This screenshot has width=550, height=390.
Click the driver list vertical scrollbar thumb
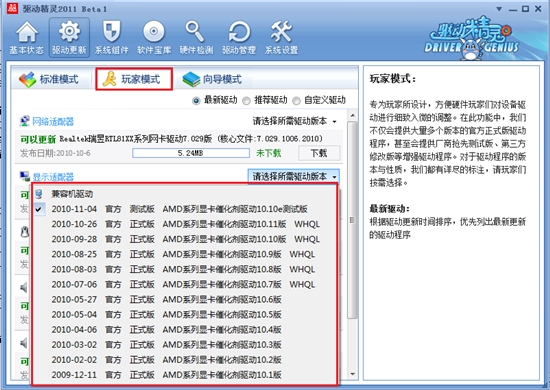pos(353,220)
